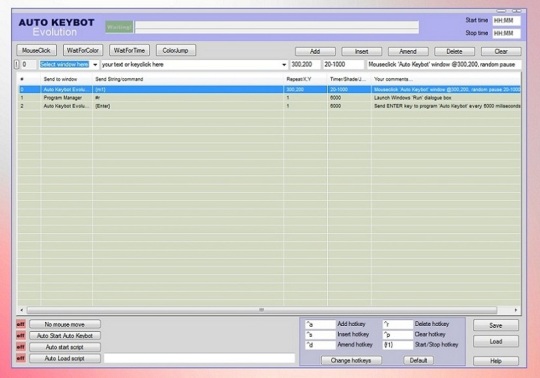This screenshot has width=540, height=378.
Task: Click the Start time HH:MM field
Action: click(x=506, y=21)
